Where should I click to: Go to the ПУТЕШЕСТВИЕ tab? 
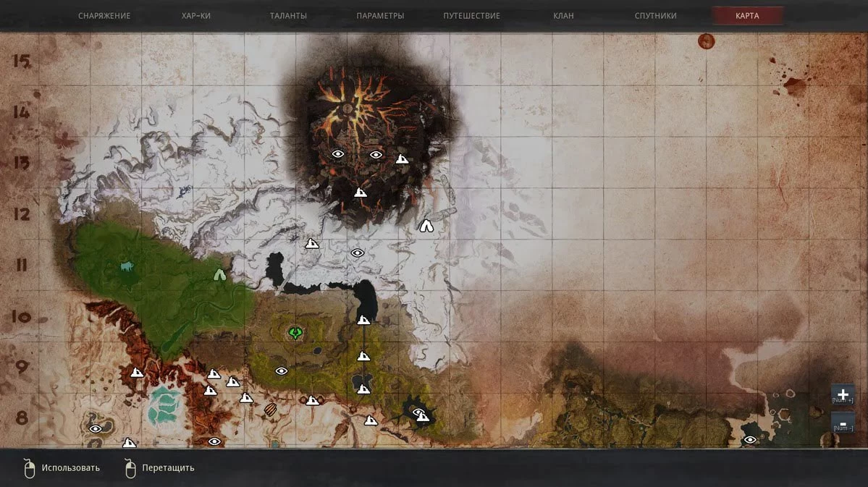click(471, 16)
